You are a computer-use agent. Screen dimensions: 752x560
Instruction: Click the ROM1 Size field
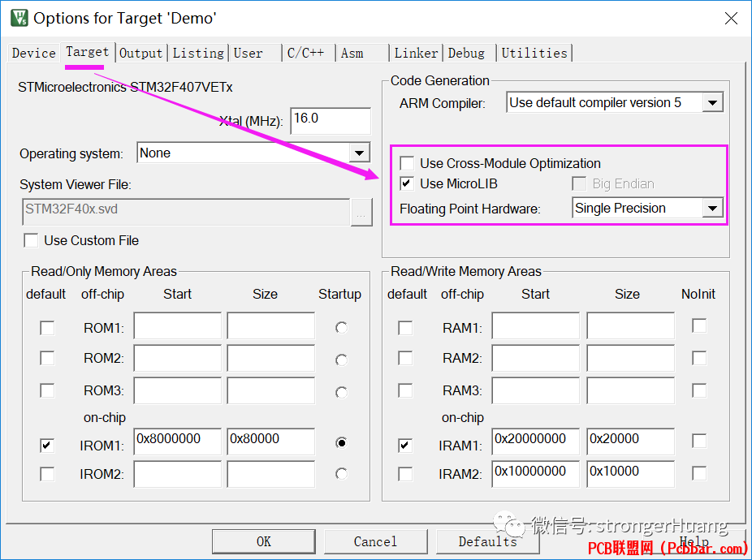[x=271, y=325]
